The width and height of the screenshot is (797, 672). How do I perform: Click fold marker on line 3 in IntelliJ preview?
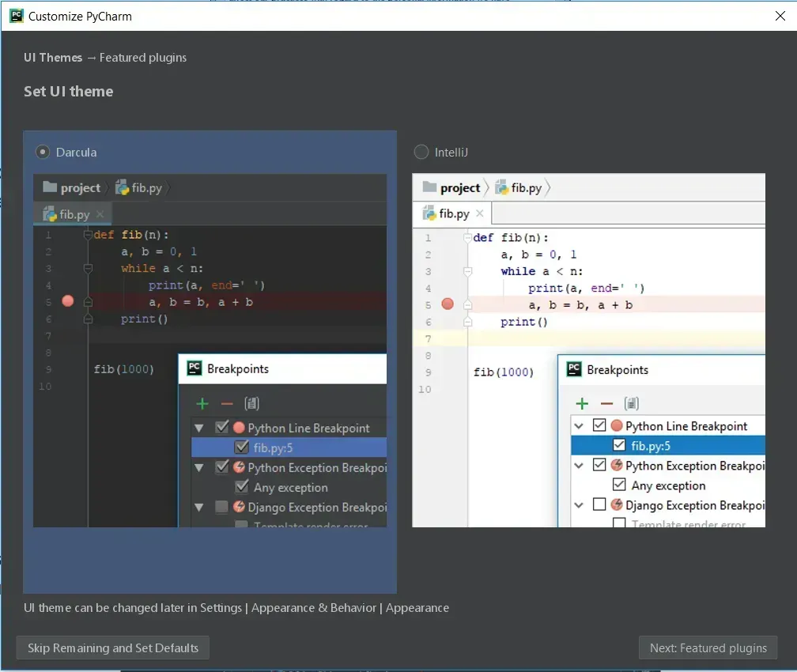tap(467, 271)
